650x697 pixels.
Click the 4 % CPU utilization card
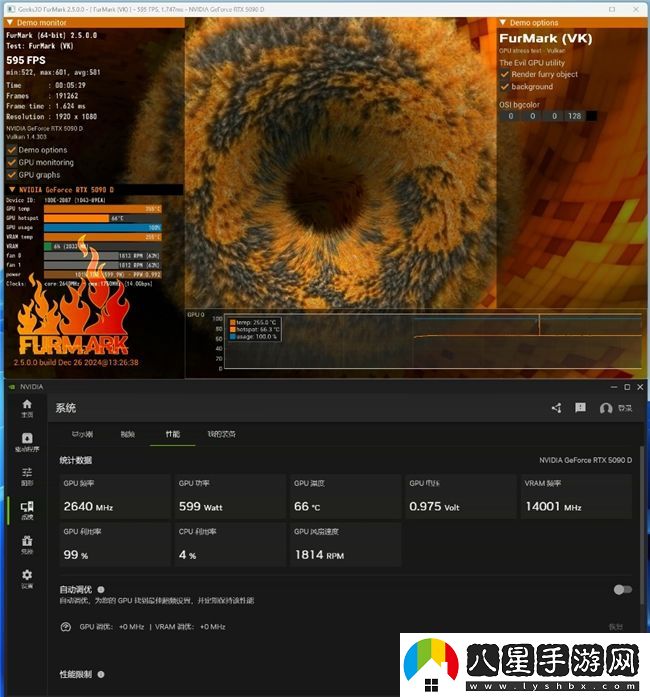[x=230, y=545]
